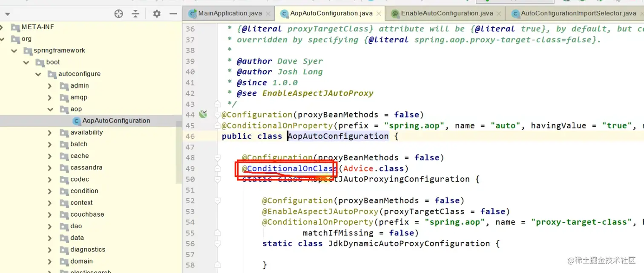The height and width of the screenshot is (273, 644).
Task: Click Advice.class reference on line 49
Action: point(374,168)
